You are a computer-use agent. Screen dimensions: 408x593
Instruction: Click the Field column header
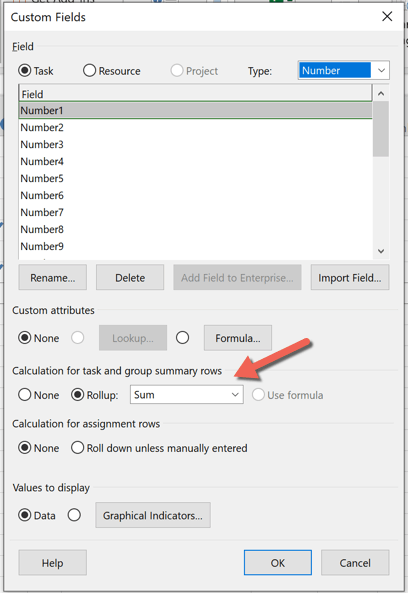pos(195,93)
